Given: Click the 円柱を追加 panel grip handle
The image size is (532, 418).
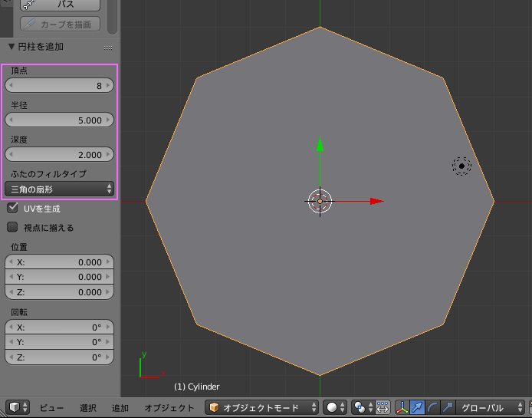Looking at the screenshot, I should point(108,48).
